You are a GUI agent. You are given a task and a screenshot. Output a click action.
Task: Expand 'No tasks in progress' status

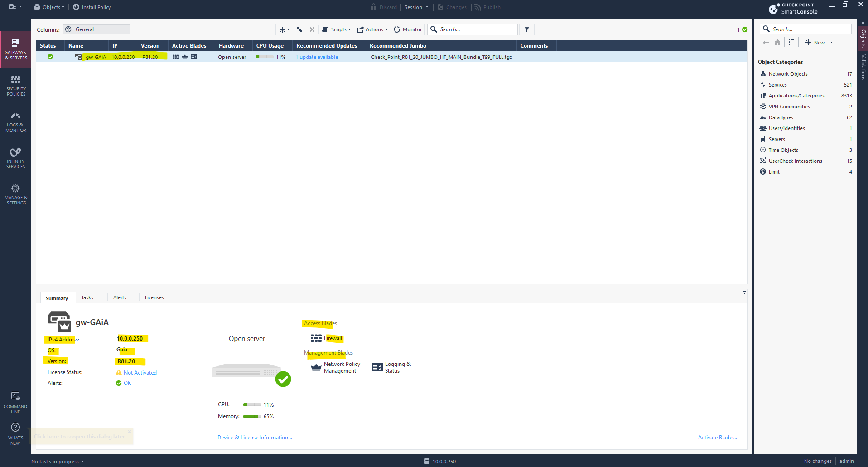click(58, 462)
